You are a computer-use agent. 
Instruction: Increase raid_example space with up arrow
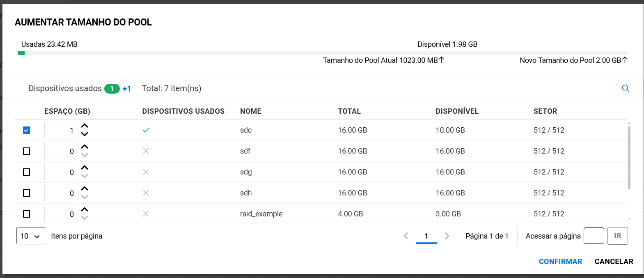tap(85, 210)
